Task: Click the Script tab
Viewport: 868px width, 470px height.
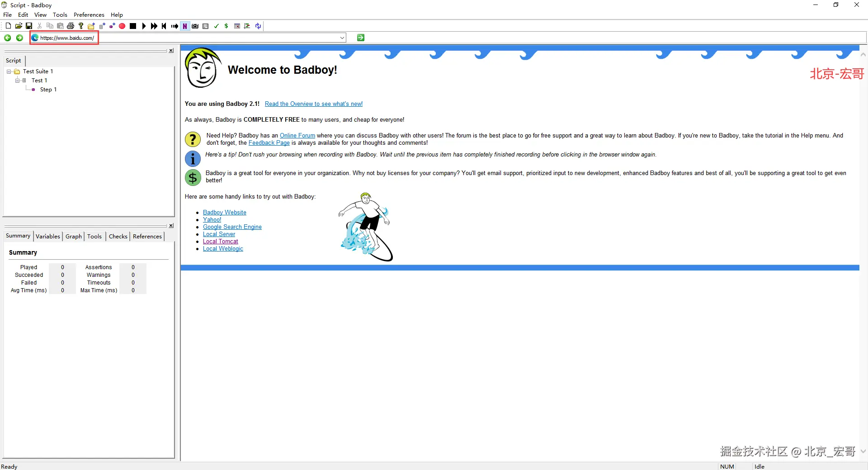Action: point(14,61)
